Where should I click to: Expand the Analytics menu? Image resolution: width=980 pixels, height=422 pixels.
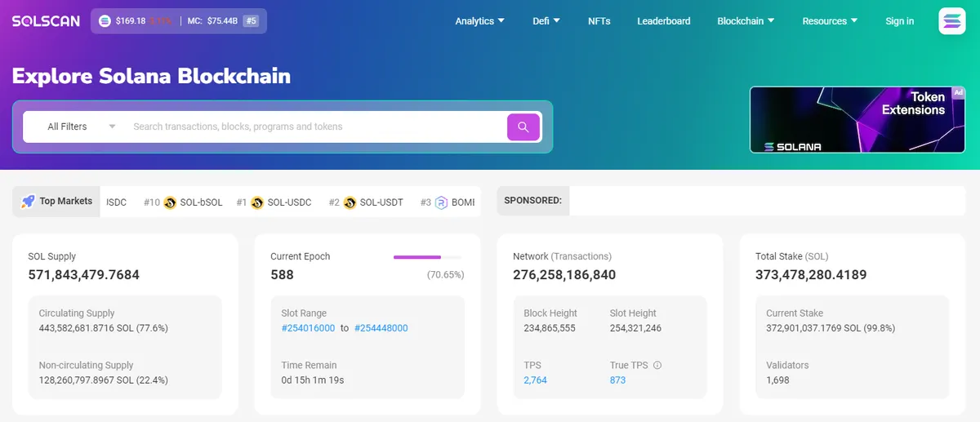(480, 21)
